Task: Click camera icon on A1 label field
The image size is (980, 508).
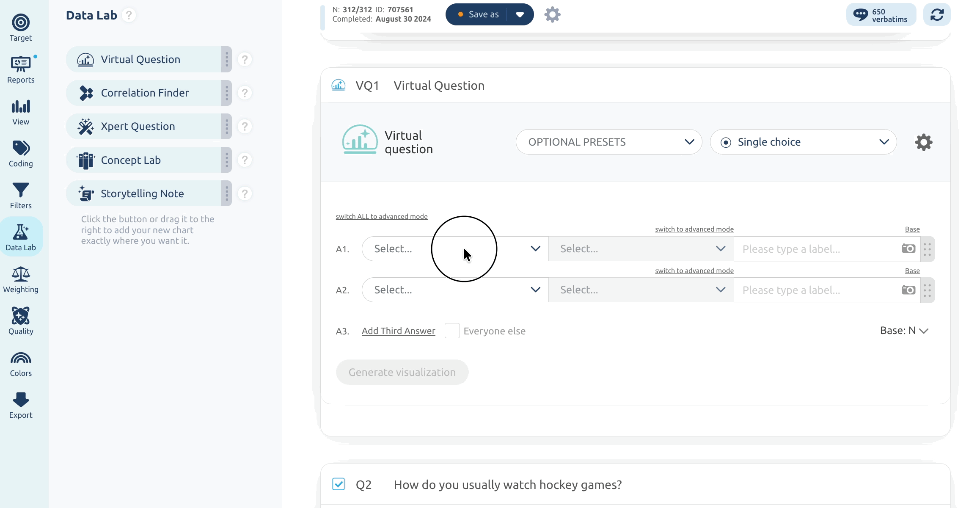Action: 908,248
